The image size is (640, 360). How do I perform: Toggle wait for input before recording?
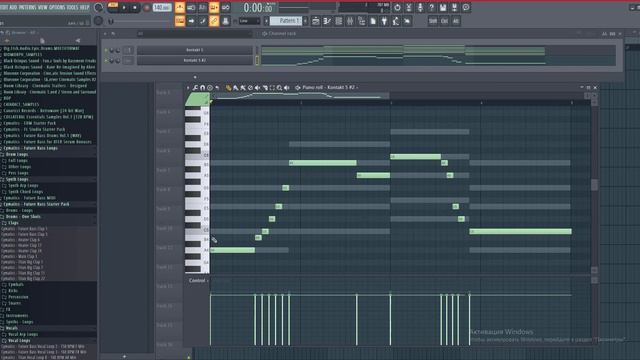click(x=191, y=7)
